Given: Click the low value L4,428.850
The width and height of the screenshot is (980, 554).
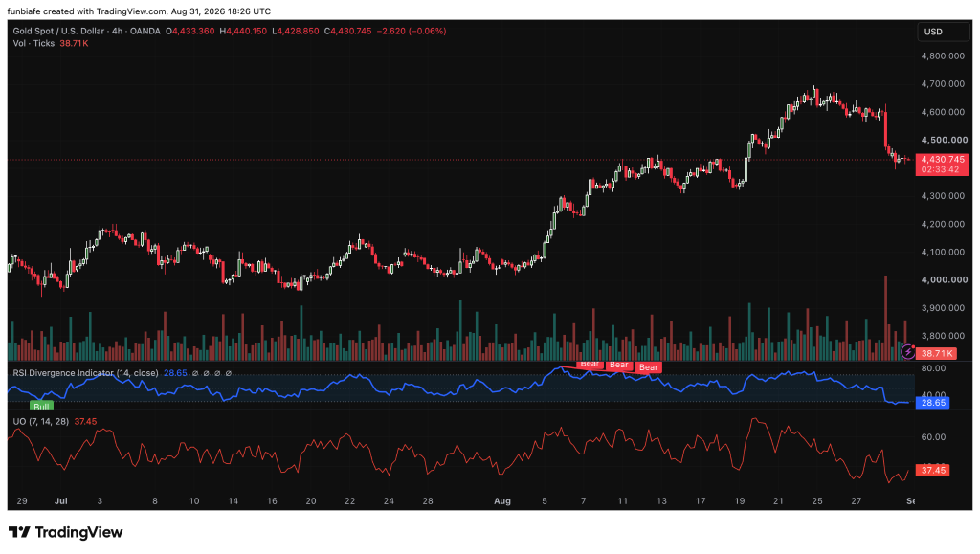Looking at the screenshot, I should pos(296,31).
